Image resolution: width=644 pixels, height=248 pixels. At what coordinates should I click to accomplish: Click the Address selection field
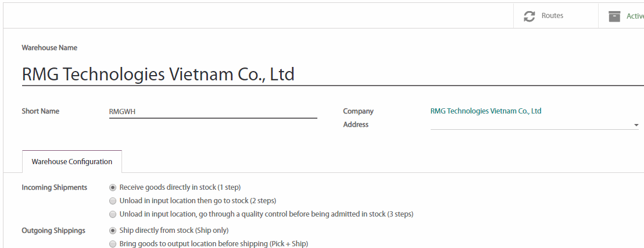click(x=529, y=125)
